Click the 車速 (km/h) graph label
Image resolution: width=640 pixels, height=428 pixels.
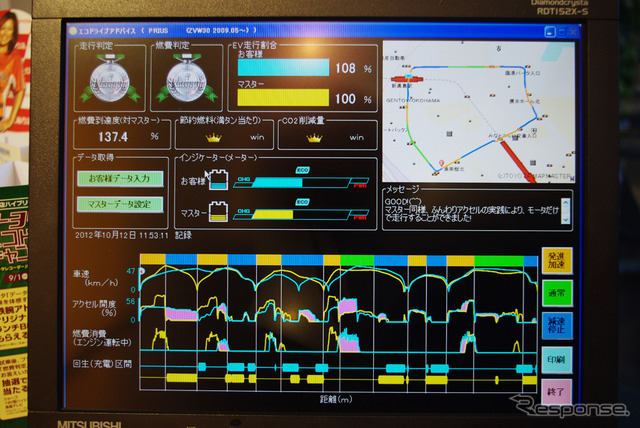point(95,278)
